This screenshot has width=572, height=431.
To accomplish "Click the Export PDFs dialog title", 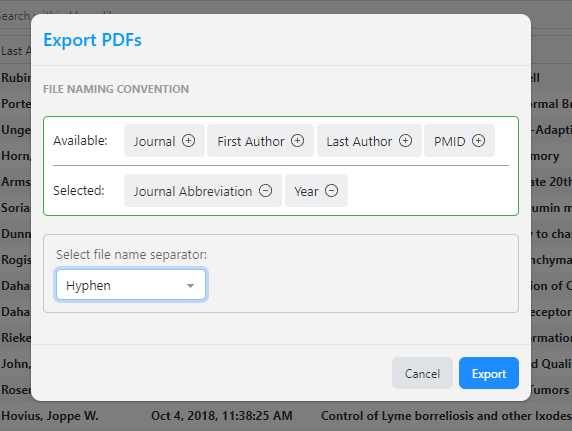I will (x=92, y=40).
